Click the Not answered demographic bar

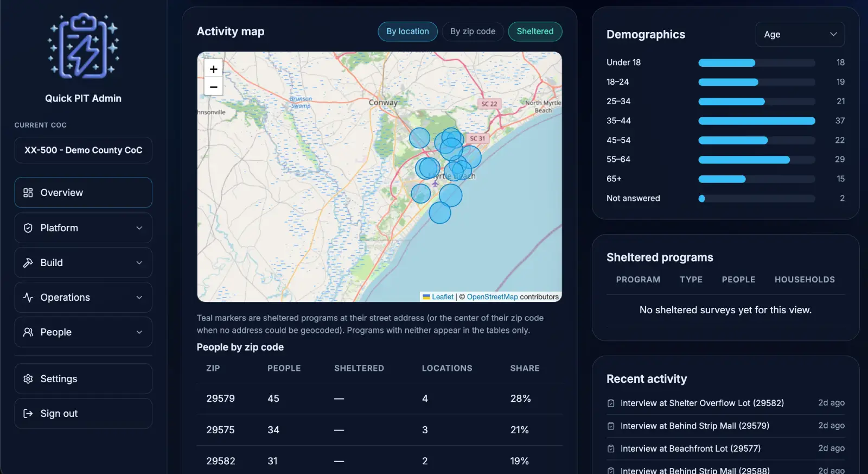click(757, 199)
